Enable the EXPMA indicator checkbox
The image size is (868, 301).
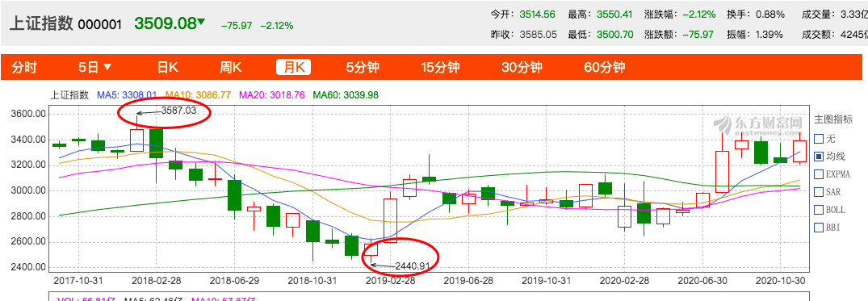tap(819, 173)
